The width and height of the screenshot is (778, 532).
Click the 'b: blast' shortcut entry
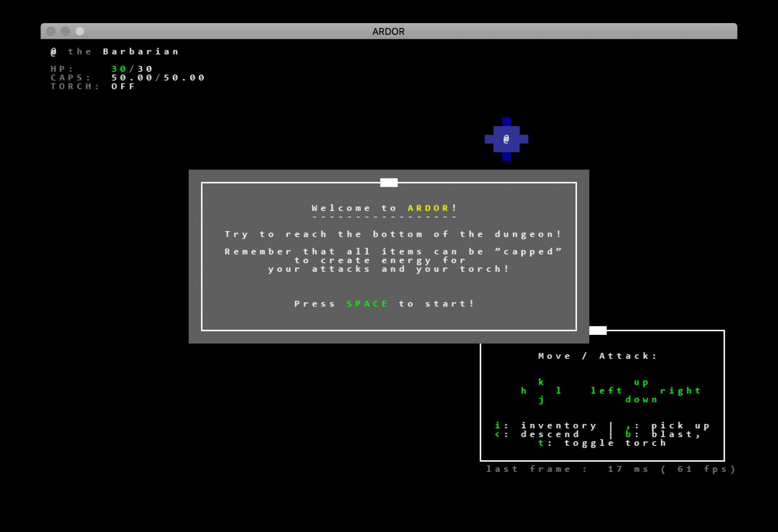click(663, 434)
